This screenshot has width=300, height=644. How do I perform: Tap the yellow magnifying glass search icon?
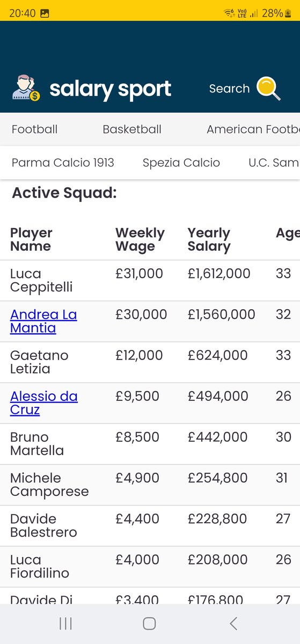coord(268,89)
